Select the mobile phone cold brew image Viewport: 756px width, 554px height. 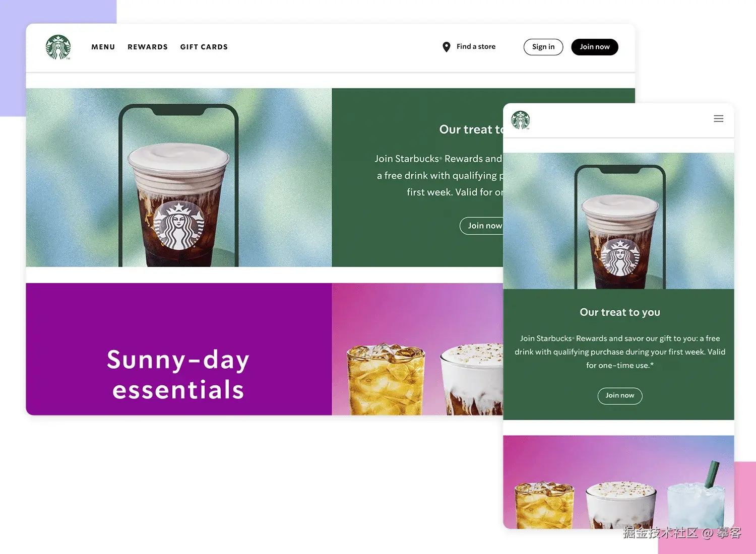[620, 227]
